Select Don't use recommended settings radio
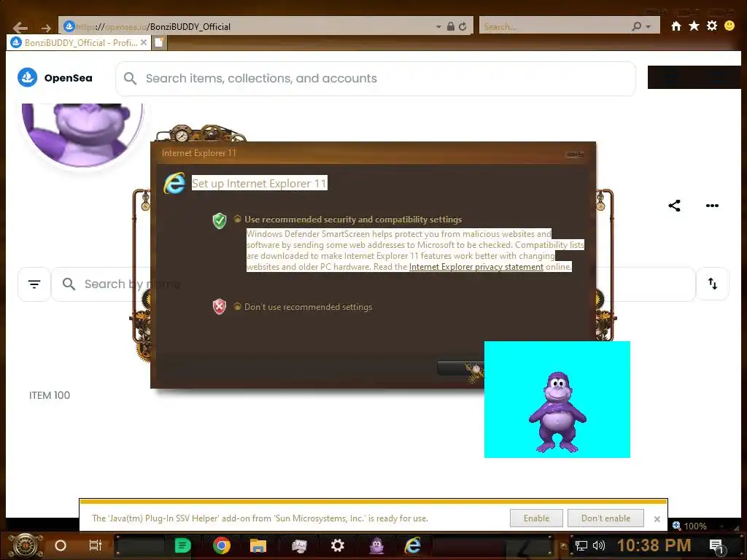Viewport: 747px width, 560px height. coord(237,306)
